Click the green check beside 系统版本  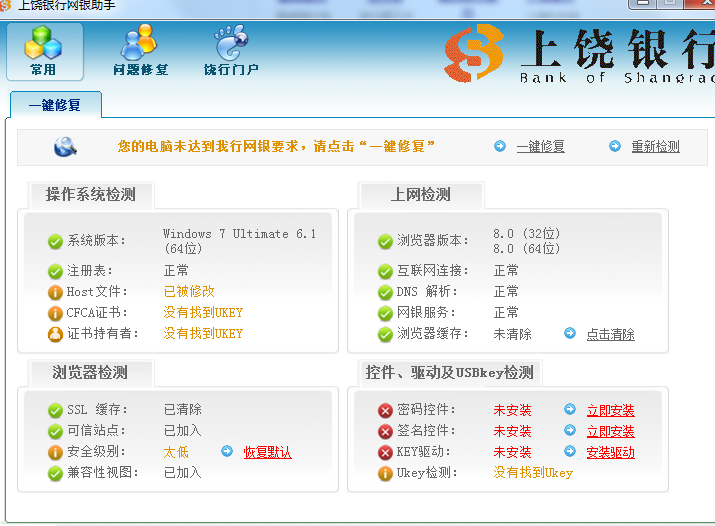(55, 241)
